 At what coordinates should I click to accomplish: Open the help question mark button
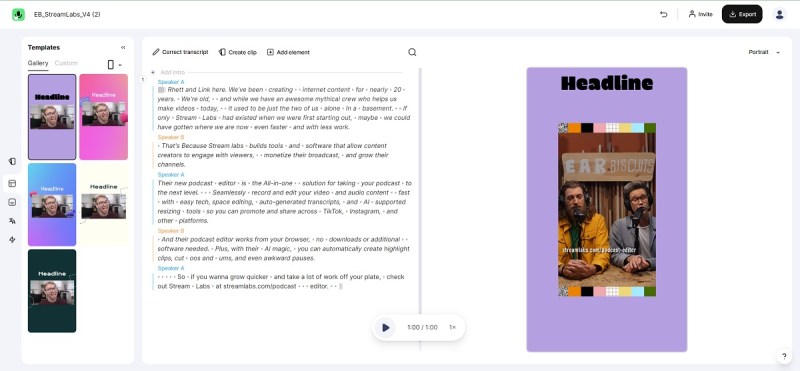[784, 356]
